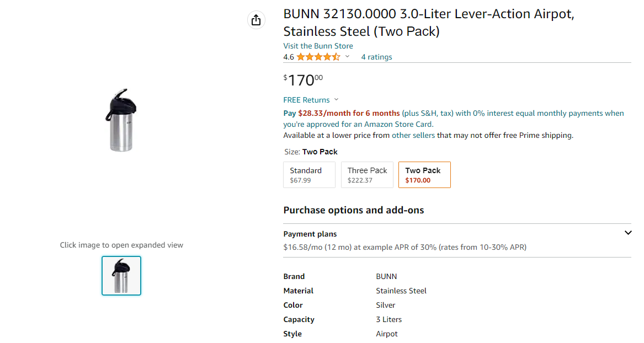Click the Color value Silver
644x343 pixels.
point(386,306)
